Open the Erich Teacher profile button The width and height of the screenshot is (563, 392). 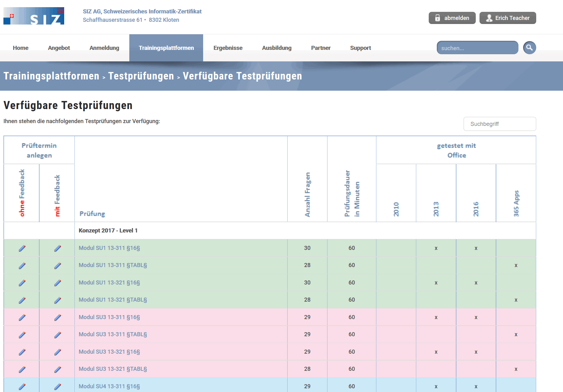[508, 18]
